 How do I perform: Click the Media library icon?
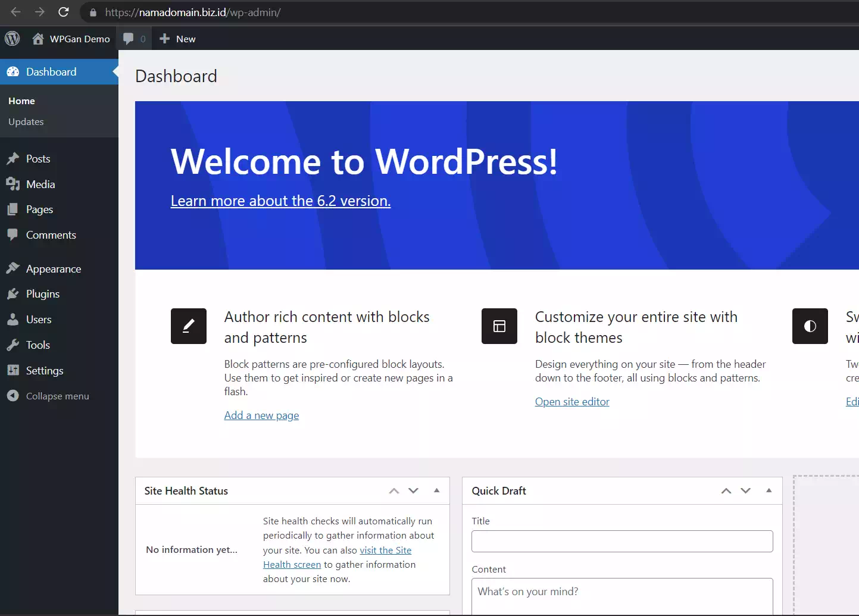[13, 185]
